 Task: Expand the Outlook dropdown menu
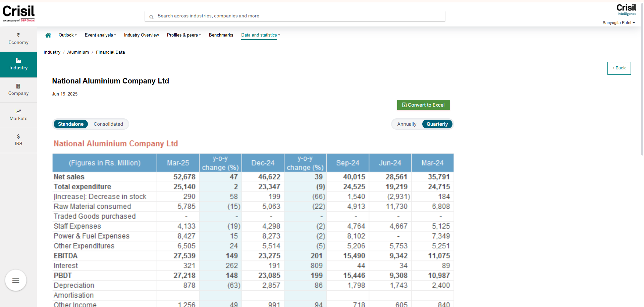(x=67, y=35)
